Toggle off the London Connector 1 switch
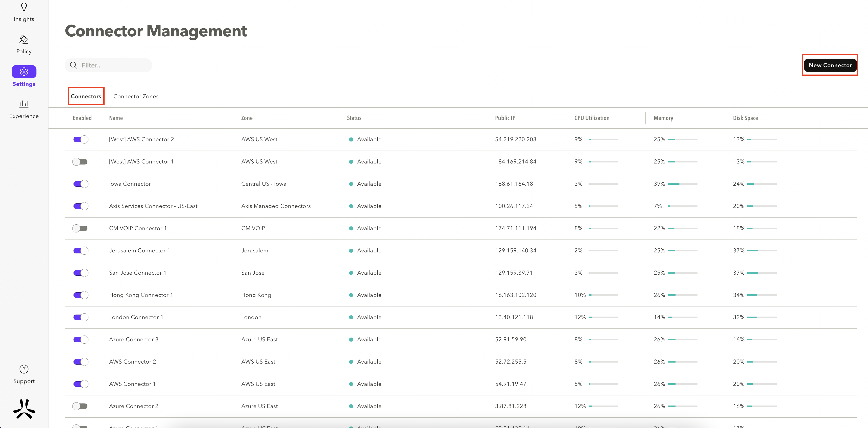The width and height of the screenshot is (868, 428). [81, 317]
